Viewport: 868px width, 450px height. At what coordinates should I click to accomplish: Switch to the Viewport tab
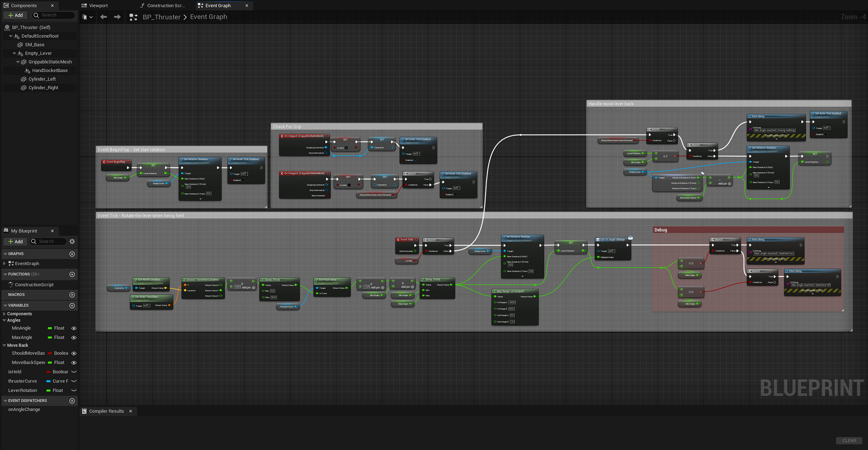click(x=94, y=5)
